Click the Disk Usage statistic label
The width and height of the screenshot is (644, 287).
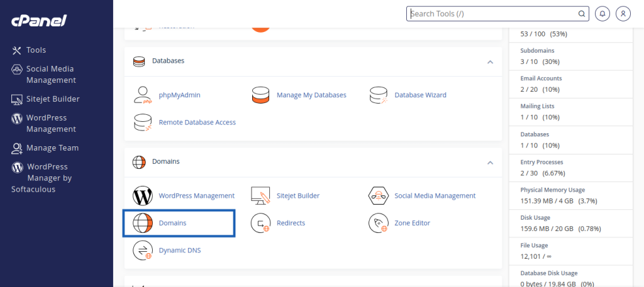pos(535,218)
